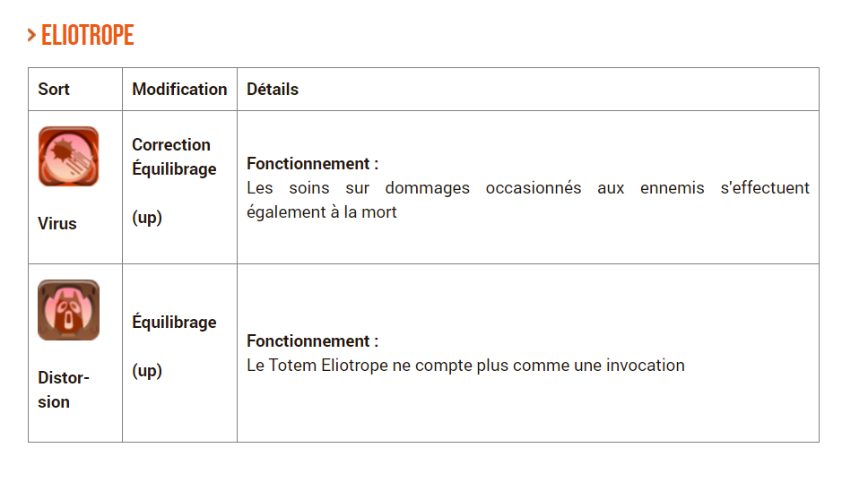The width and height of the screenshot is (868, 491).
Task: Select the ELIOTROPE section heading
Action: 88,35
